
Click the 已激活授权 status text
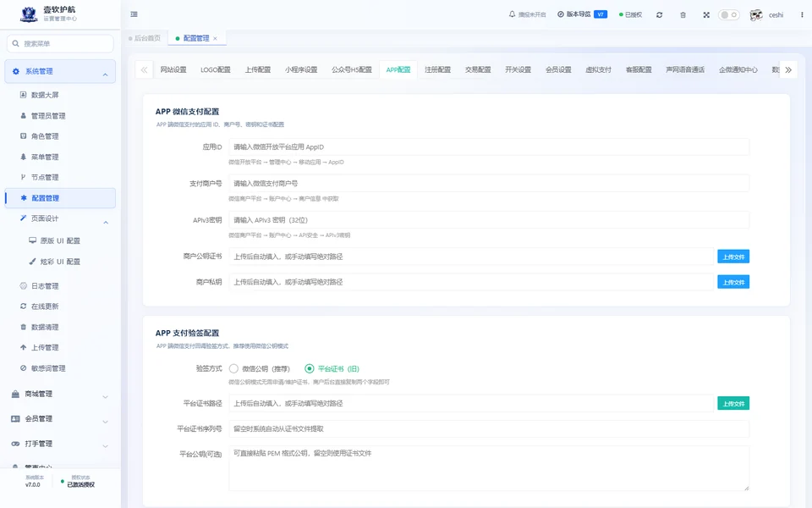coord(81,484)
